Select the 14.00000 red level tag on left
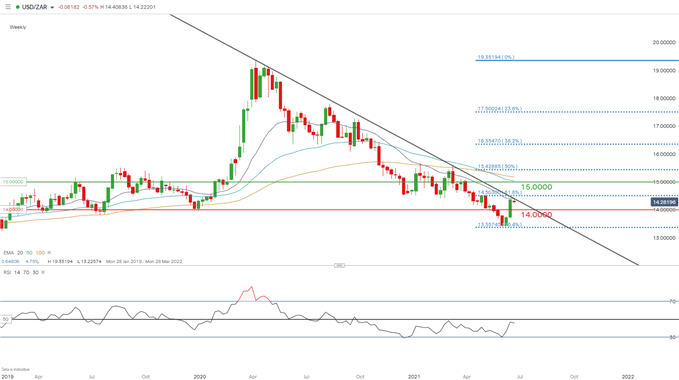The height and width of the screenshot is (380, 679). pyautogui.click(x=13, y=209)
